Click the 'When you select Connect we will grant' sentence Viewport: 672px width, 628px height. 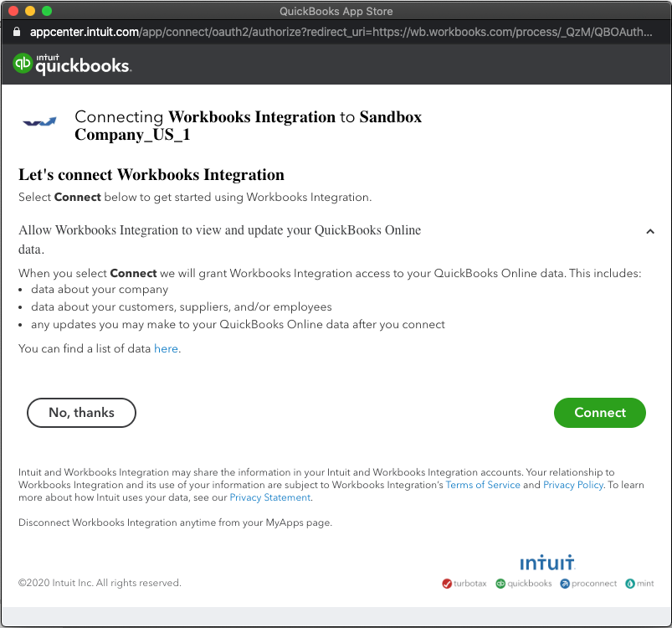click(330, 274)
